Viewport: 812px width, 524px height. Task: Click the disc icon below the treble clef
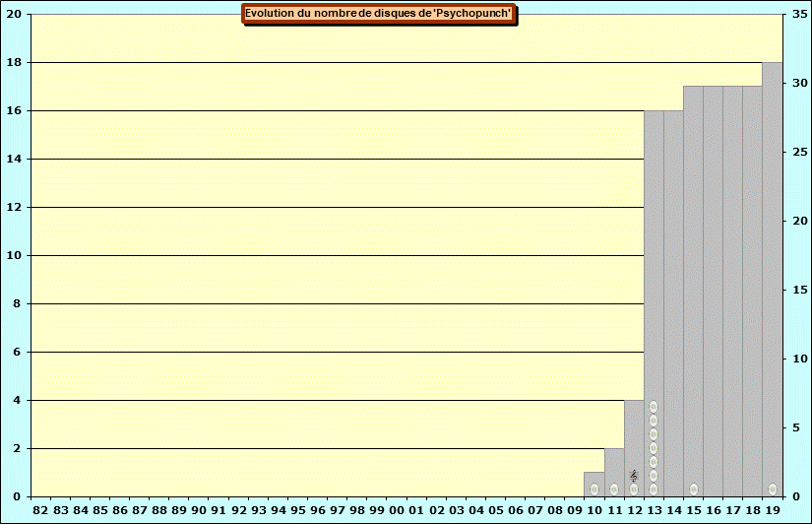tap(634, 489)
